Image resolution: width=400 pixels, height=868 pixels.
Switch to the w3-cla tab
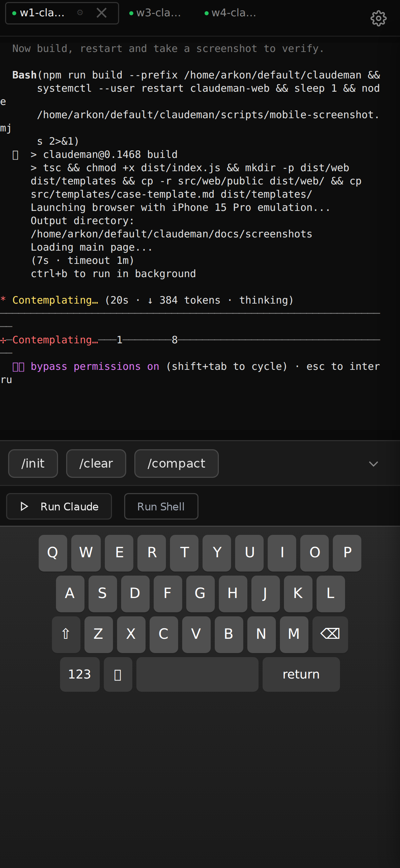coord(155,13)
